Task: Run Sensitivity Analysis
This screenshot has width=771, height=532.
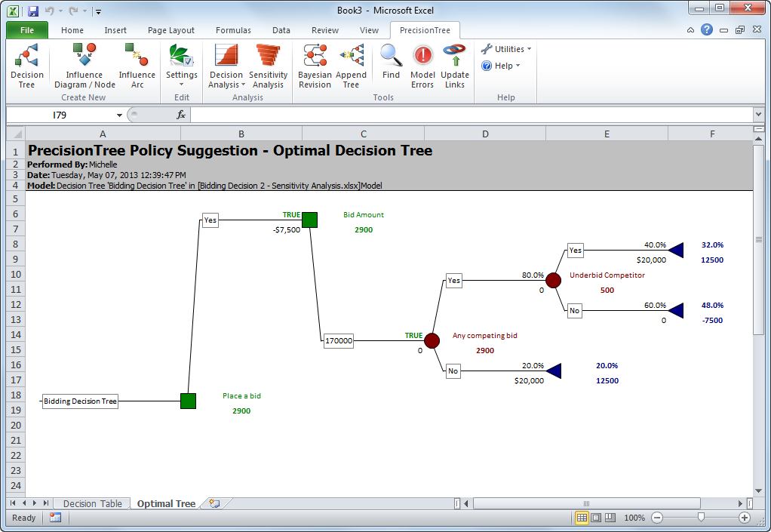Action: click(x=268, y=66)
